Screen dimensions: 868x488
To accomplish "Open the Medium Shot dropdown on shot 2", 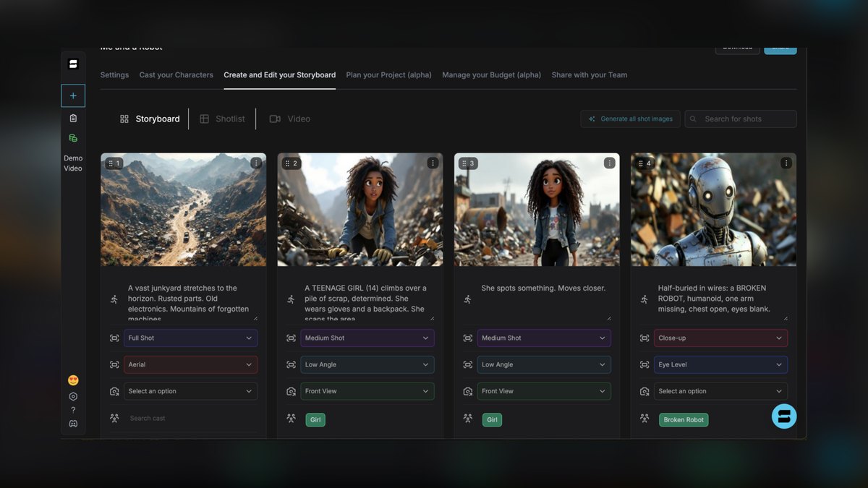I will [367, 338].
